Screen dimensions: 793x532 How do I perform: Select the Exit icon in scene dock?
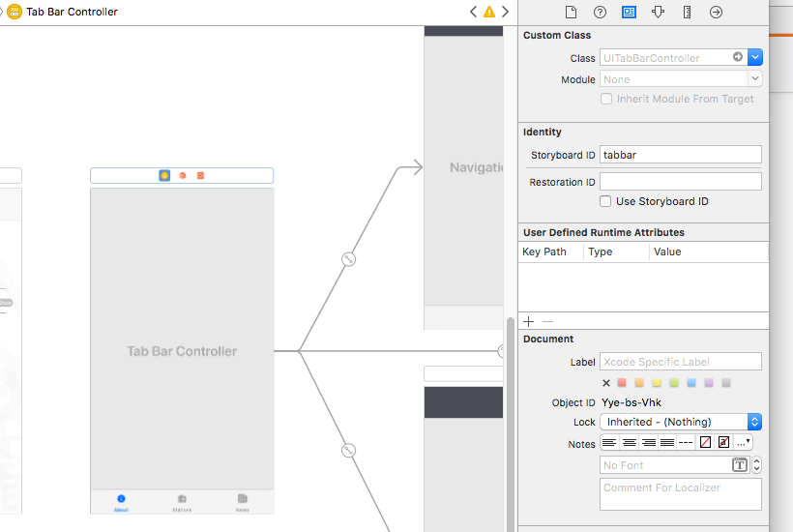[200, 176]
